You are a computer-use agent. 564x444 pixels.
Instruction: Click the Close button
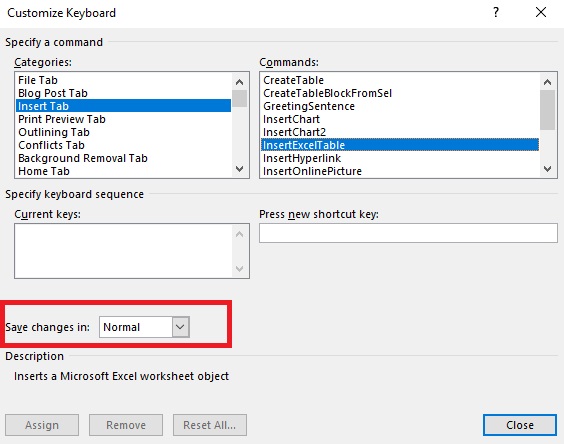point(520,425)
